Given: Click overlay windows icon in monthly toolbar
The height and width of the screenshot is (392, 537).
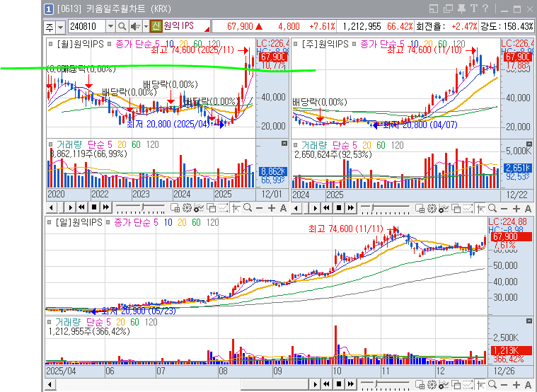Looking at the screenshot, I should coord(212,207).
